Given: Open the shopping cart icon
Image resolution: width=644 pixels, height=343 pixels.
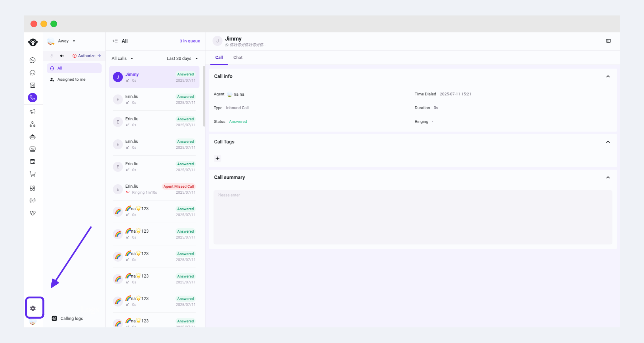Looking at the screenshot, I should (x=33, y=174).
